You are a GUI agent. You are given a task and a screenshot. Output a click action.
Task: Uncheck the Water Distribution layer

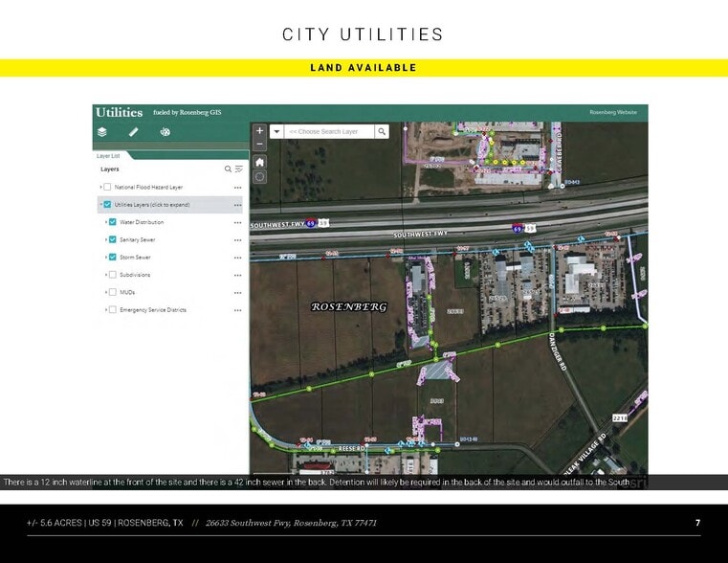point(113,222)
